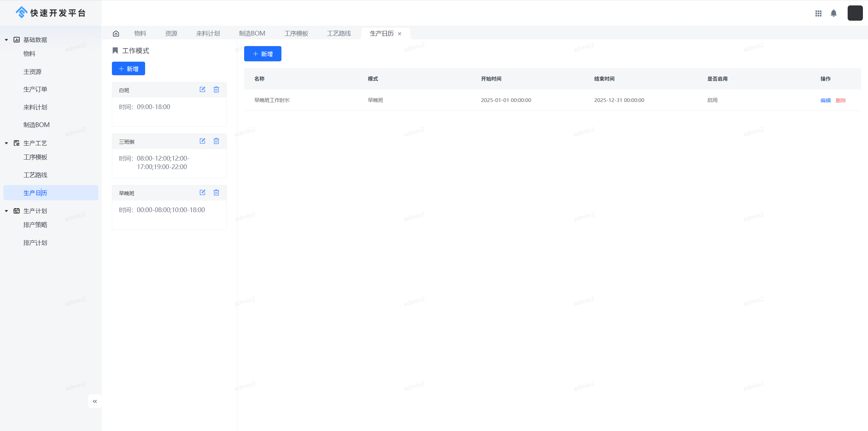
Task: Collapse the 生产计划 menu group
Action: coord(6,211)
